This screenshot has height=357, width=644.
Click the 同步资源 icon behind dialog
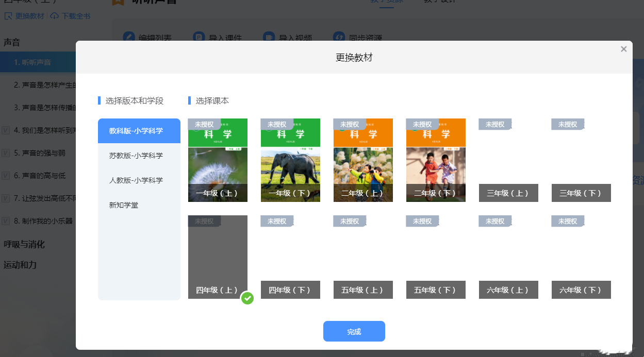(339, 37)
